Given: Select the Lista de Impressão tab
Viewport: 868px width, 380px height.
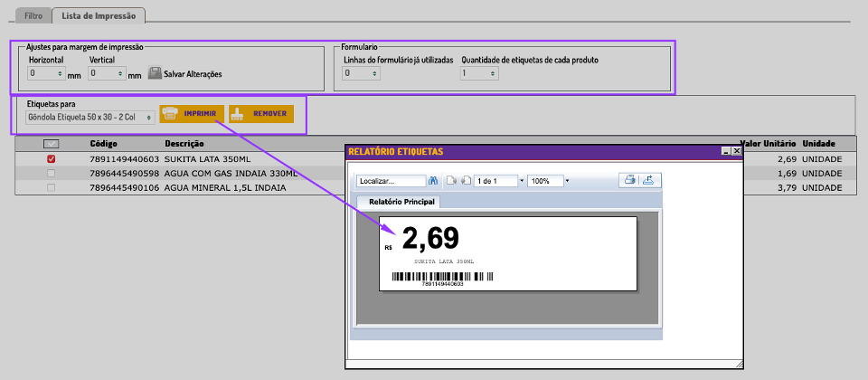Looking at the screenshot, I should 99,15.
